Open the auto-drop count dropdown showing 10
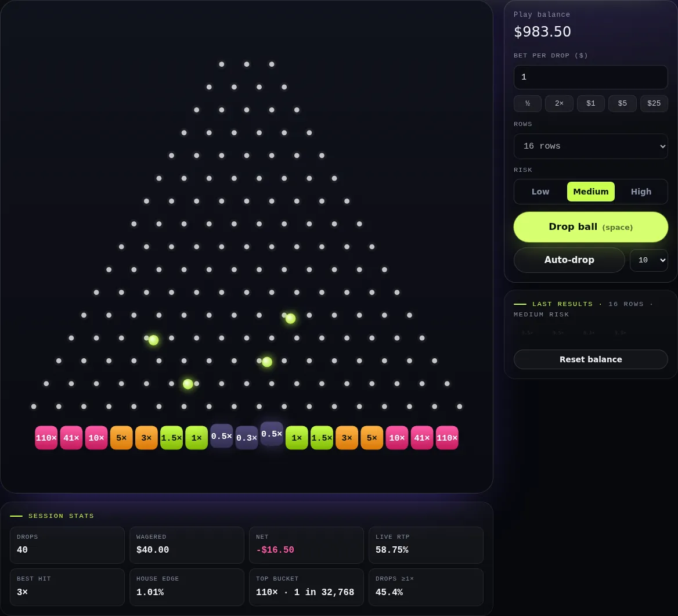The image size is (678, 616). (648, 260)
